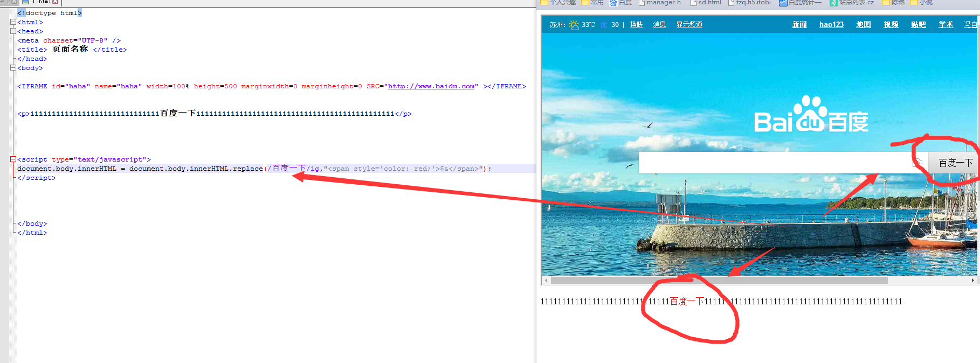Click the 苏州 city label
This screenshot has height=363, width=980.
[557, 25]
